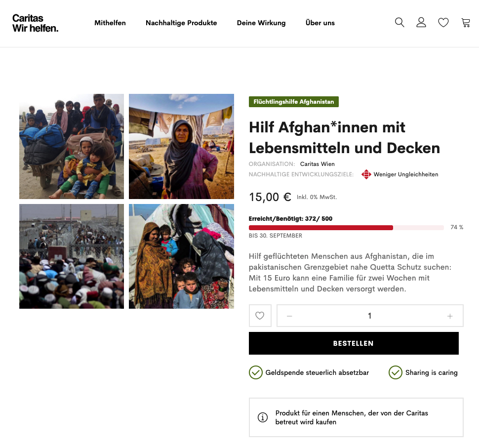Increase quantity with the plus button
The image size is (479, 448).
[x=450, y=316]
